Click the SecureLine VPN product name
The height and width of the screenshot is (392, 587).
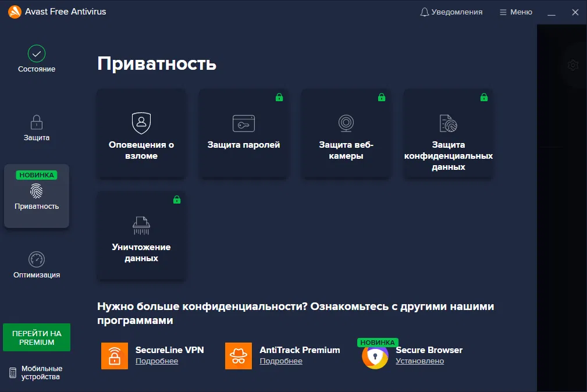(x=170, y=350)
